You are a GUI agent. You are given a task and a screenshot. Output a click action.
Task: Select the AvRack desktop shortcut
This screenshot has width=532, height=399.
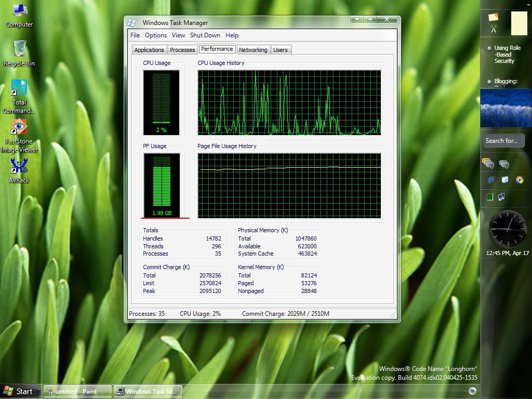(19, 170)
